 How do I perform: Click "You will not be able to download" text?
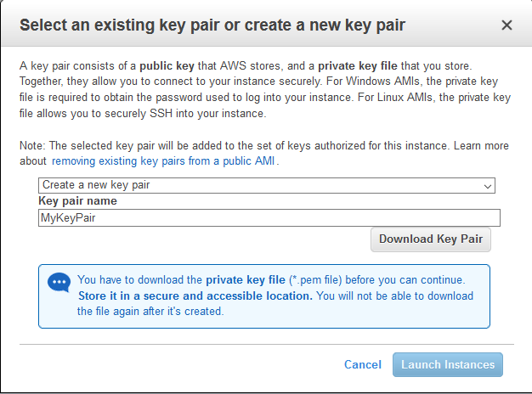point(394,295)
